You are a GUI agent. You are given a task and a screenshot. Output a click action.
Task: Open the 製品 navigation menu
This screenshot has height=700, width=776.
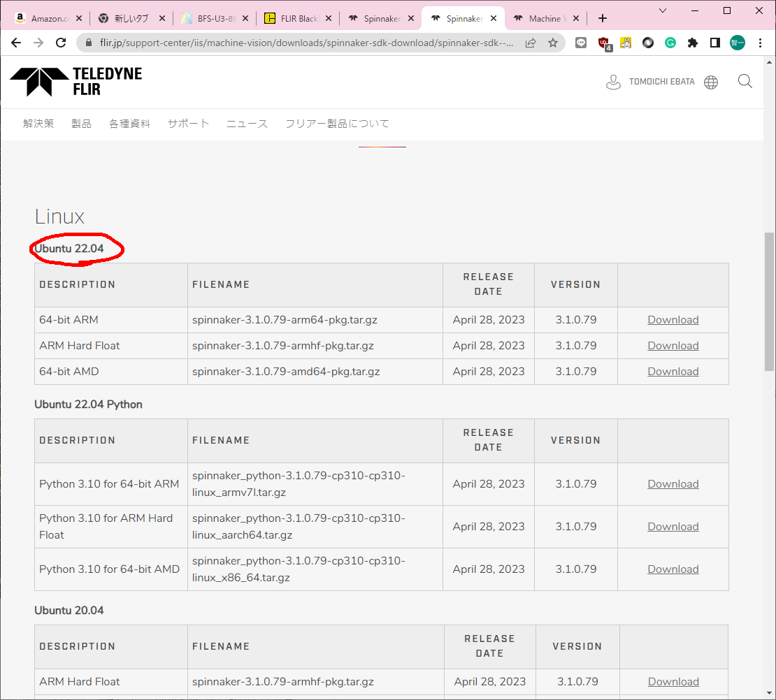click(x=81, y=124)
